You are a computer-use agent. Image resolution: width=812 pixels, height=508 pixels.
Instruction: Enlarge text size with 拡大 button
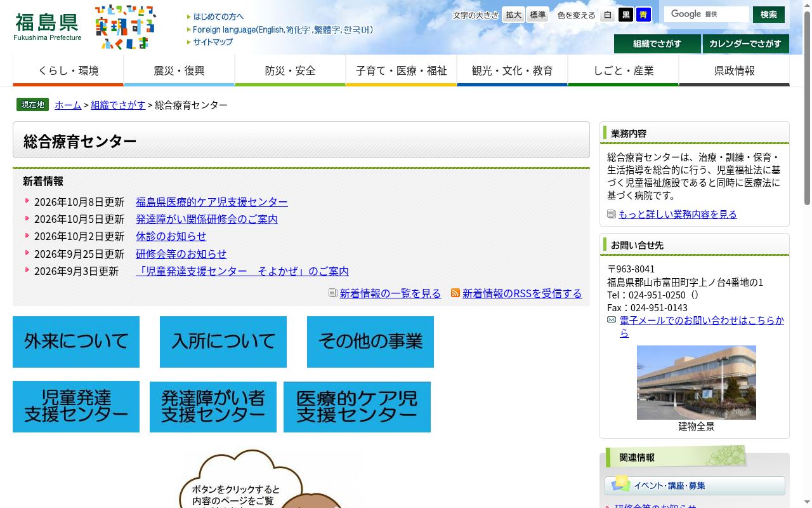tap(513, 15)
